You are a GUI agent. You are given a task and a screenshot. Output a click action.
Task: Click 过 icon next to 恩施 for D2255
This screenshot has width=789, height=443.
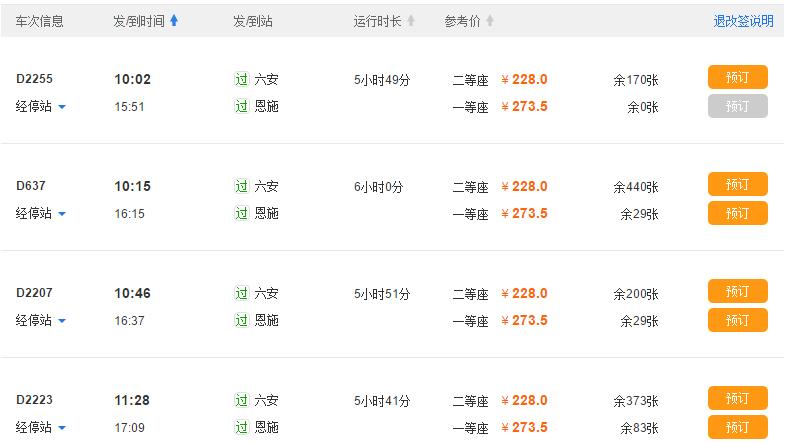tap(241, 106)
